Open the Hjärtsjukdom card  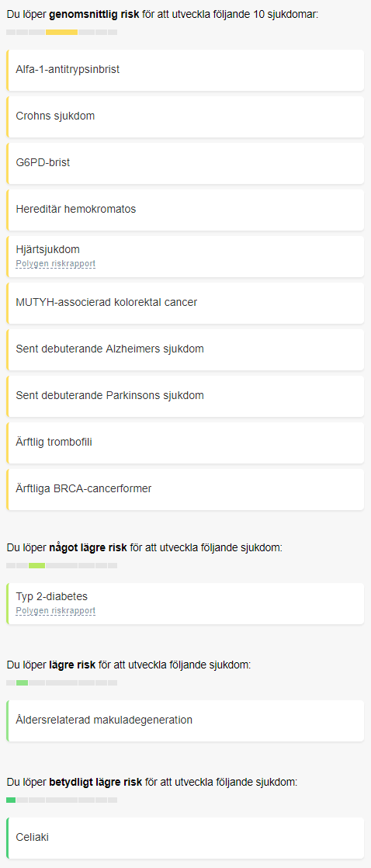pyautogui.click(x=185, y=256)
